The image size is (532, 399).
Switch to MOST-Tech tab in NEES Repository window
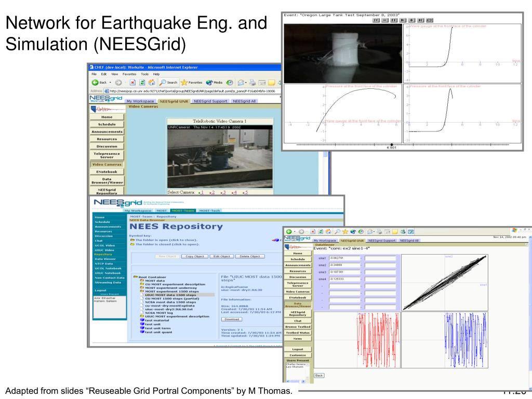click(x=209, y=211)
